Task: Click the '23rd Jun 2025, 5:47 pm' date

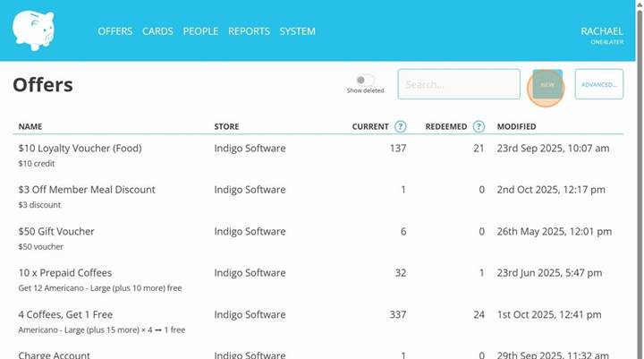Action: pos(549,273)
